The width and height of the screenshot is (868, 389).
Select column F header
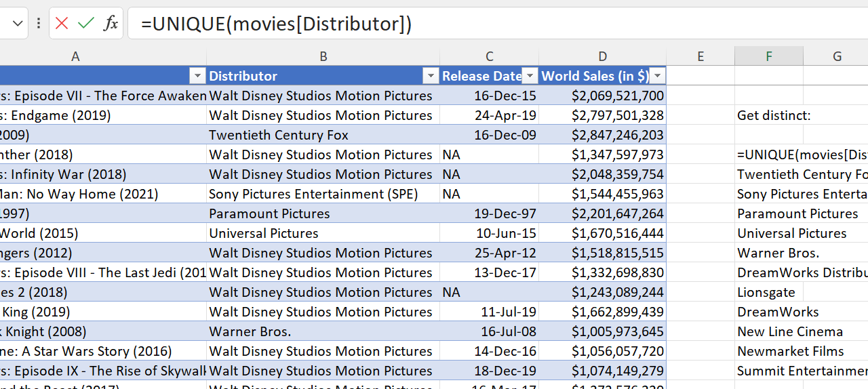pyautogui.click(x=768, y=57)
